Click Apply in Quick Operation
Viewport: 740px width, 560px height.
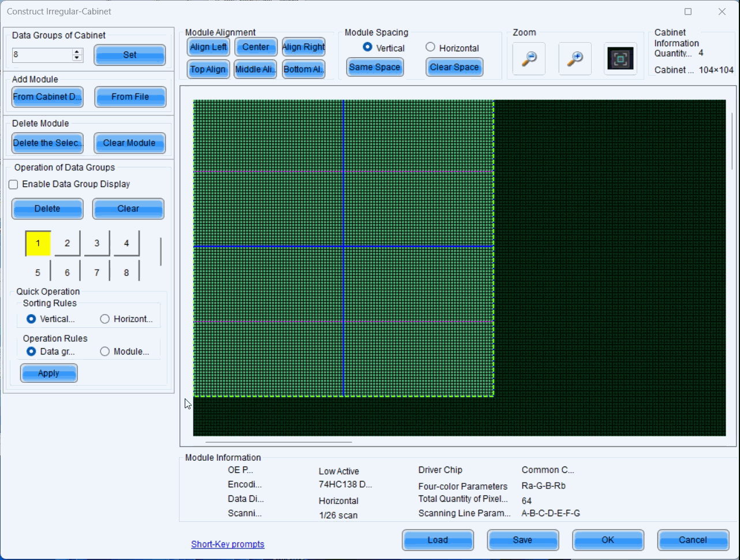pyautogui.click(x=48, y=373)
